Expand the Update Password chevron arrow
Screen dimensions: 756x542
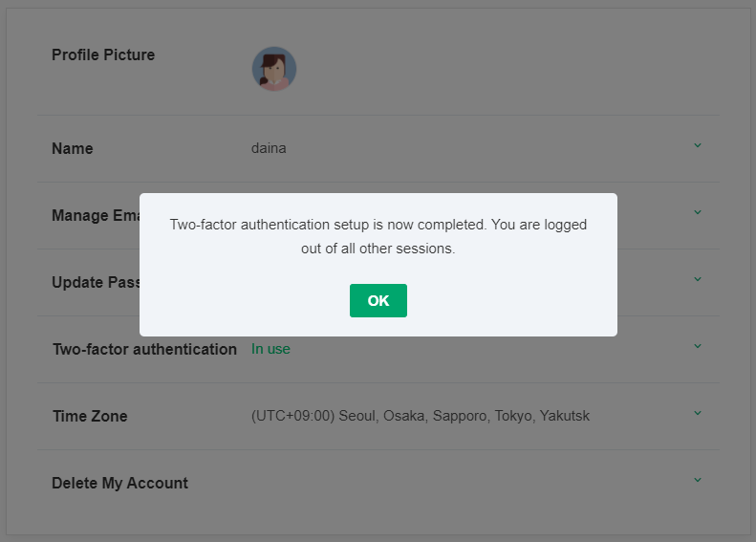(x=698, y=279)
